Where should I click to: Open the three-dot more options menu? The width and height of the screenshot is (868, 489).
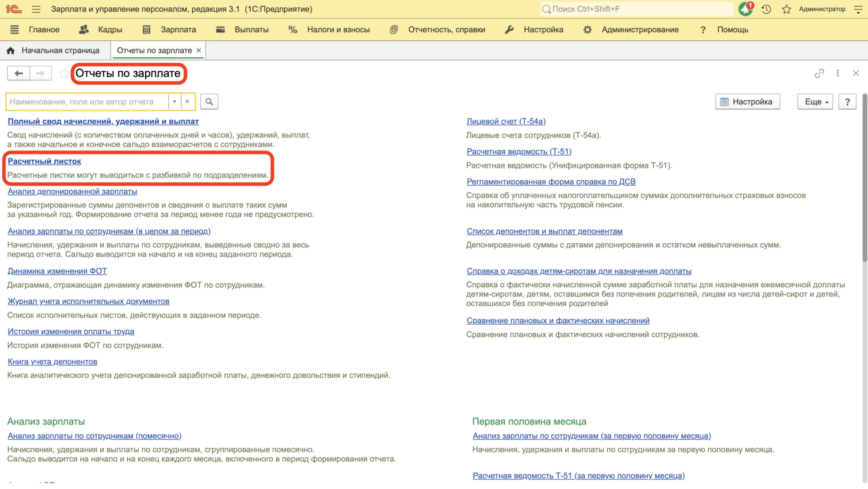838,73
